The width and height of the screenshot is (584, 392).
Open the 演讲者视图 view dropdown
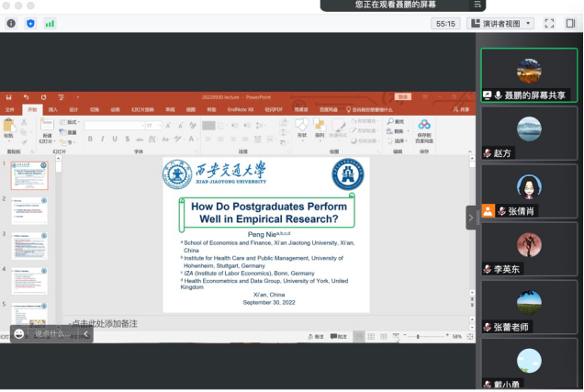click(x=500, y=23)
